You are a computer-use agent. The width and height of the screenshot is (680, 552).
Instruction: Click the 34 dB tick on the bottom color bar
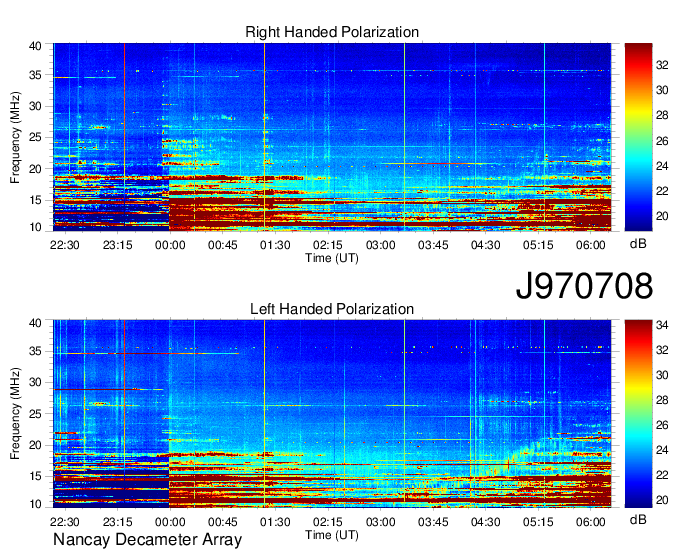pyautogui.click(x=662, y=325)
